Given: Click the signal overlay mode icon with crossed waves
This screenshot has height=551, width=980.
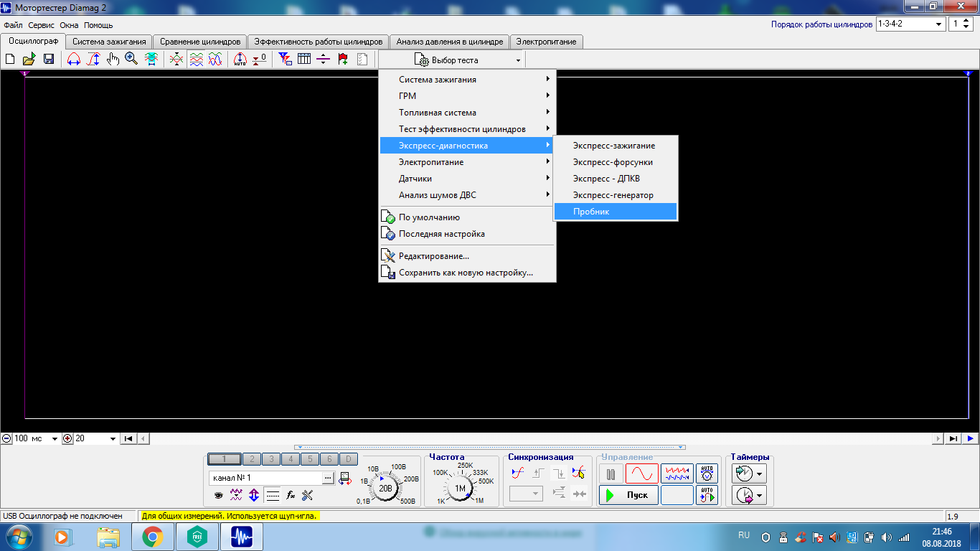Looking at the screenshot, I should [x=176, y=60].
